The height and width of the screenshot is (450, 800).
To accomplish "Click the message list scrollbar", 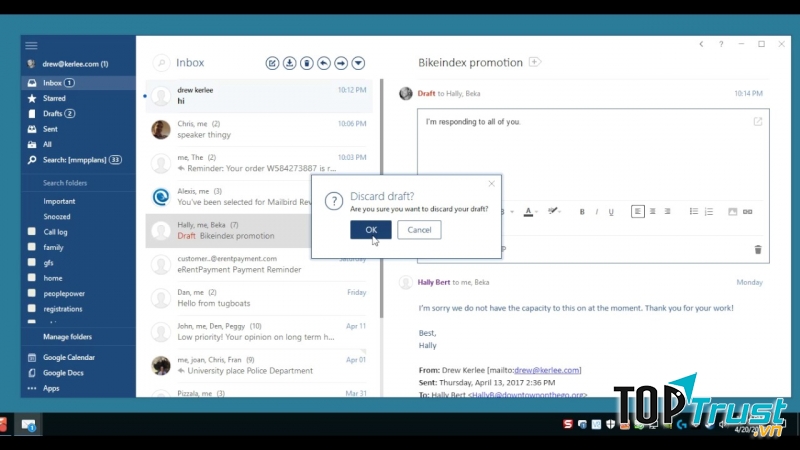I will [x=381, y=199].
